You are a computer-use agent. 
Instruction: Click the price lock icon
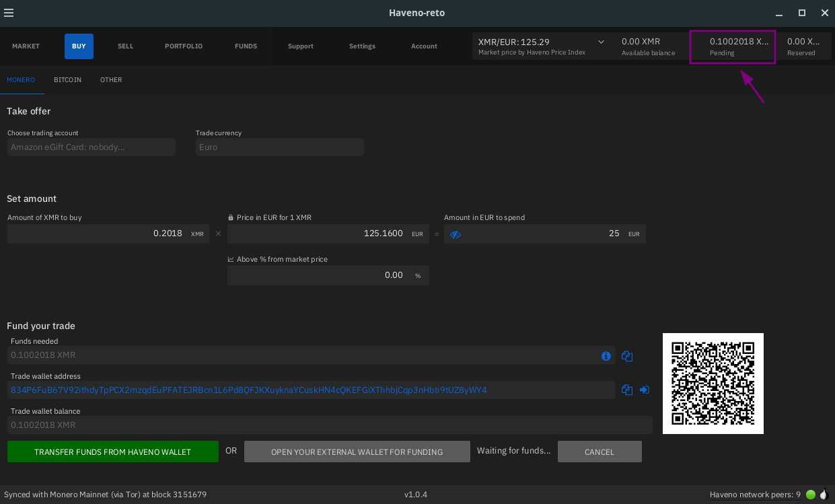click(x=231, y=218)
